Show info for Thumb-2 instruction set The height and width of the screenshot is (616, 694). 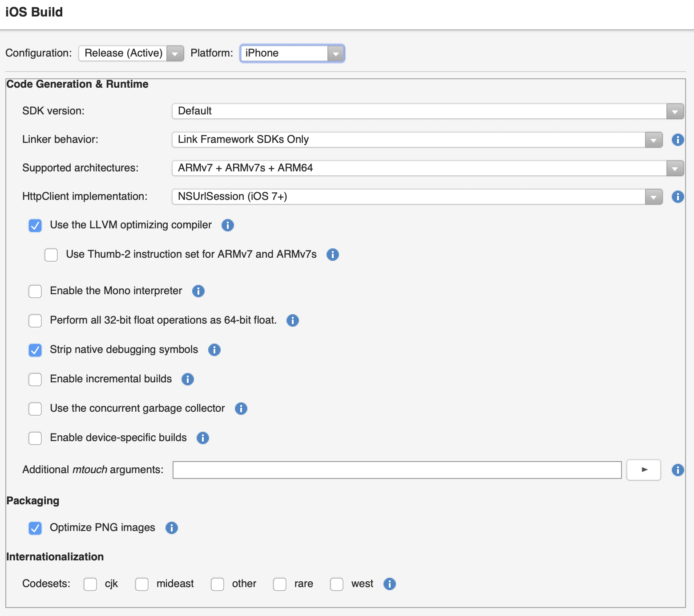tap(333, 255)
